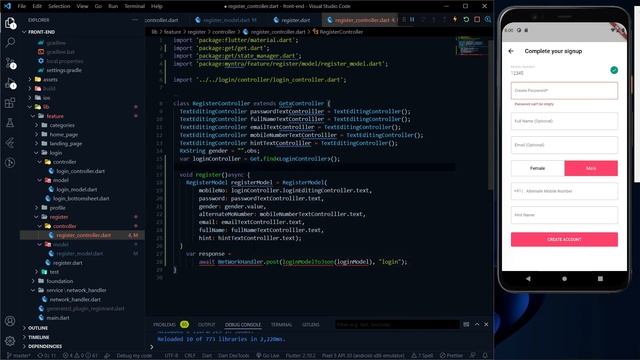Tap Android home navigation button
This screenshot has height=360, width=640.
click(564, 279)
